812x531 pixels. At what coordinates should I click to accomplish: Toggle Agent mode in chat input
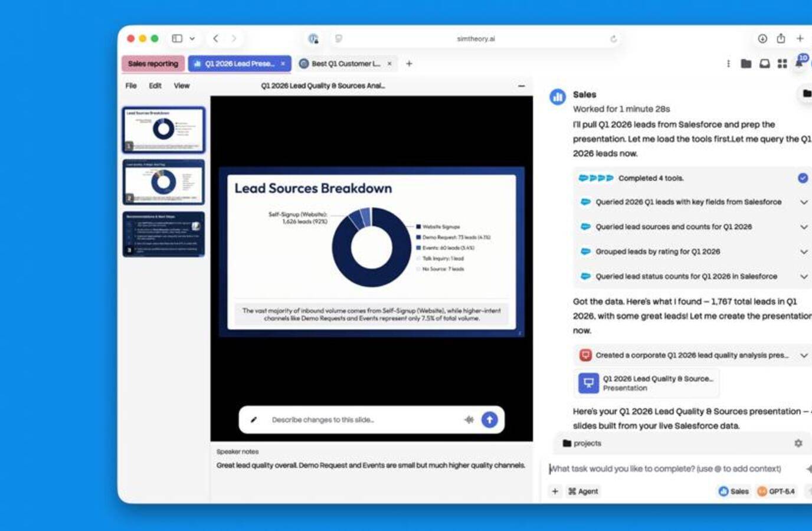(x=583, y=491)
